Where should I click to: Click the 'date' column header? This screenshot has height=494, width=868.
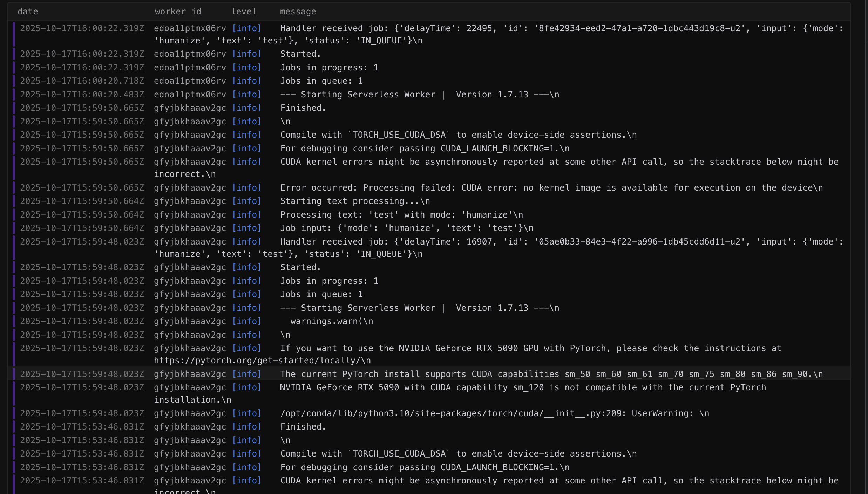click(x=28, y=12)
